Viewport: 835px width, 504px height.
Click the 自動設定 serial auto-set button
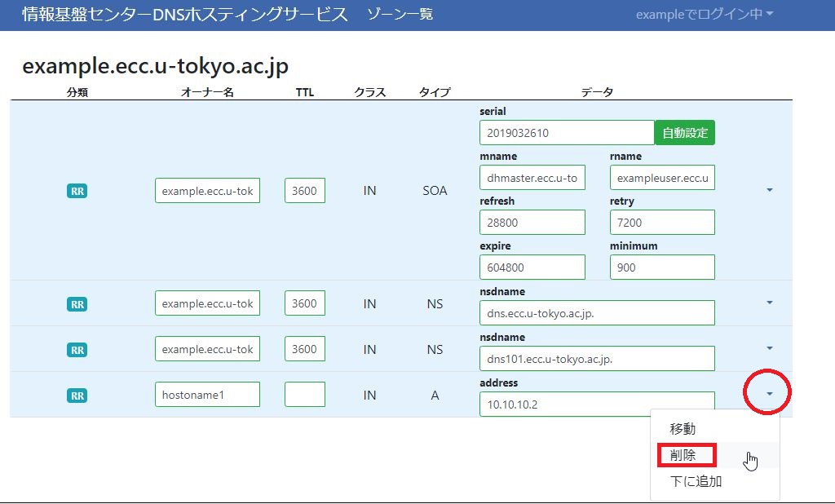685,133
